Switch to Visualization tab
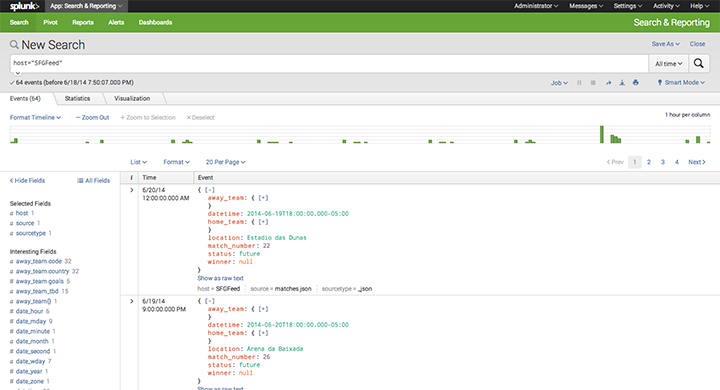720x390 pixels. [132, 98]
